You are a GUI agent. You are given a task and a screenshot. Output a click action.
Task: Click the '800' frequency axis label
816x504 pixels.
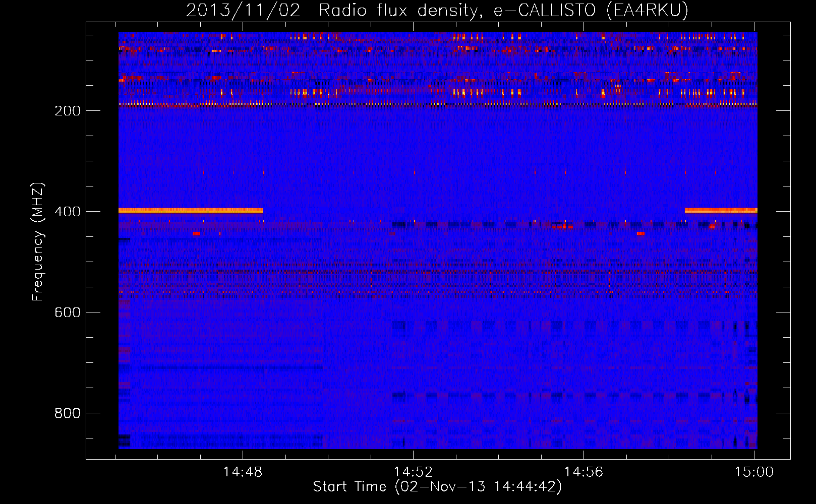68,413
